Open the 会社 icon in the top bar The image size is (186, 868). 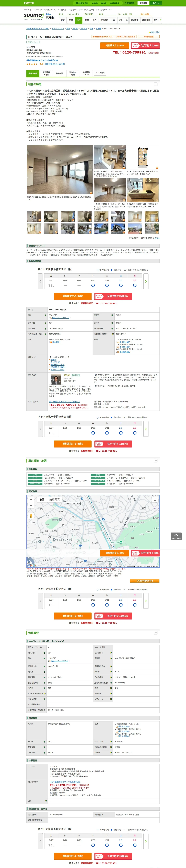tap(104, 3)
